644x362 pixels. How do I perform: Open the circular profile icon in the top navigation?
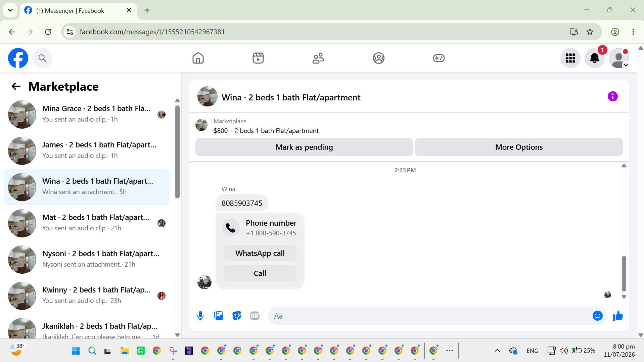[378, 58]
